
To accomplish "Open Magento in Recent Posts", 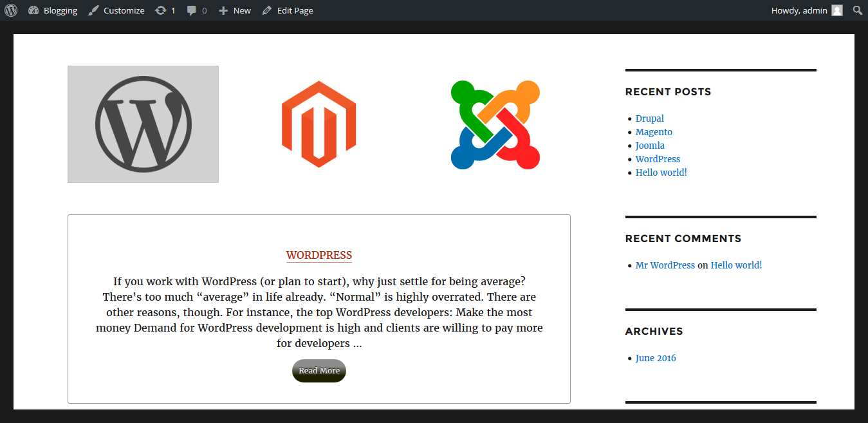I will [654, 132].
